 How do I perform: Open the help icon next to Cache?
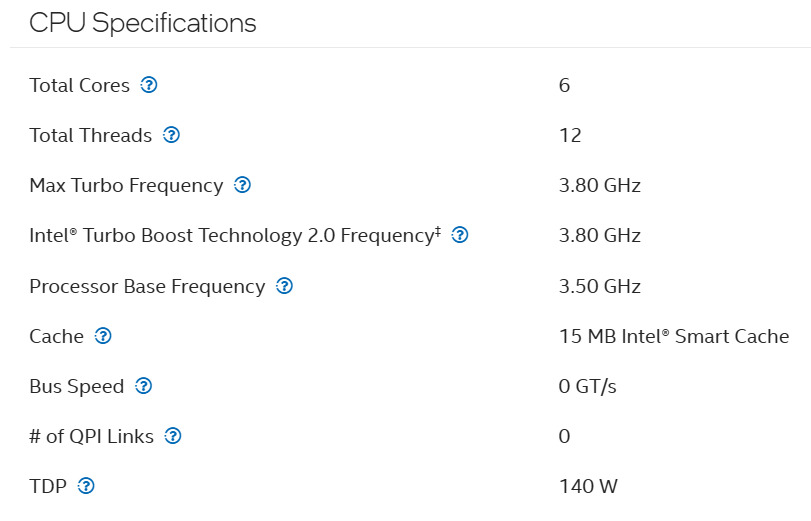(x=103, y=336)
